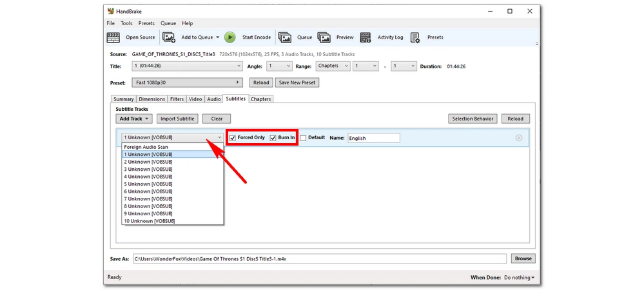
Task: Uncheck the Forced Only checkbox
Action: point(233,138)
